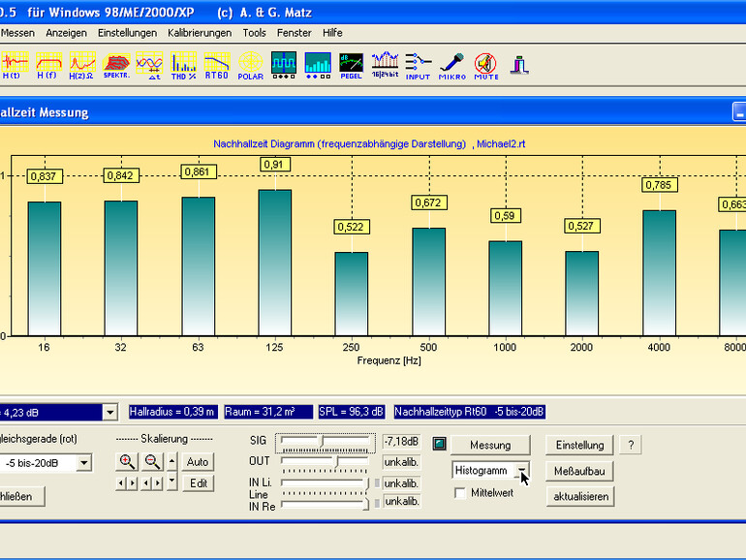
Task: Click the POLAR diagram icon
Action: click(251, 65)
